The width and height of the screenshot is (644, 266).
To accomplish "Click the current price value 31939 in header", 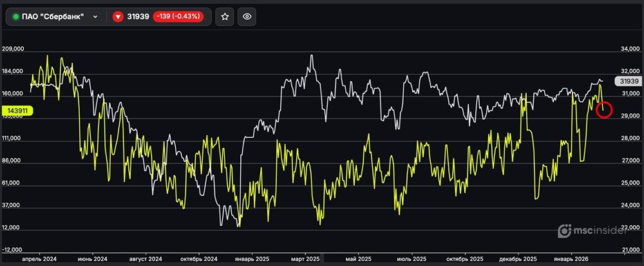I will pyautogui.click(x=138, y=17).
